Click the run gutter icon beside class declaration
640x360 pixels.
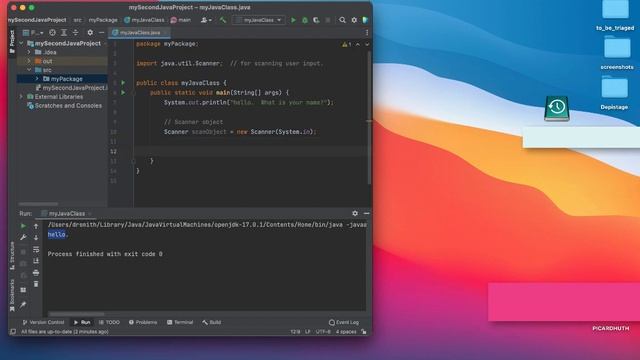point(123,83)
